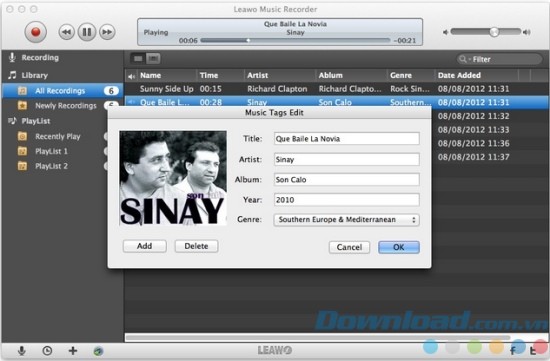Open the Genre dropdown in the tag editor
The height and width of the screenshot is (361, 550).
point(347,220)
